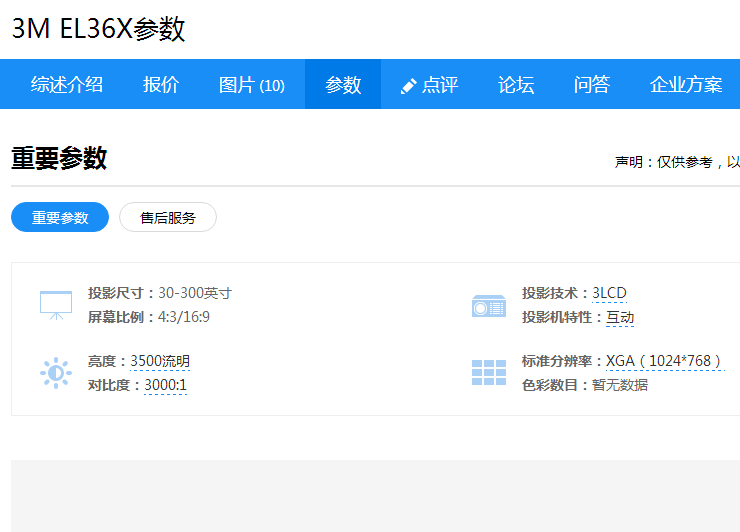The height and width of the screenshot is (532, 740).
Task: Click the 屏幕比例 label
Action: (x=116, y=317)
